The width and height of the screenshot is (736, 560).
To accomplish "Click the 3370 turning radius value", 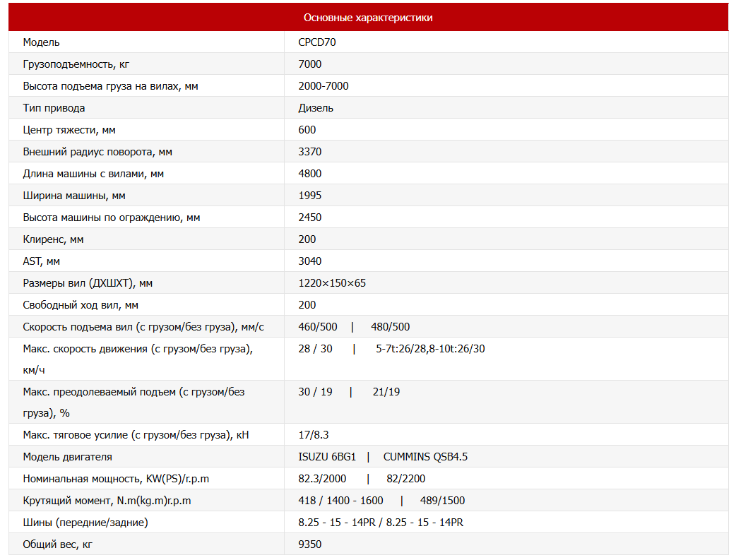I will (x=310, y=152).
